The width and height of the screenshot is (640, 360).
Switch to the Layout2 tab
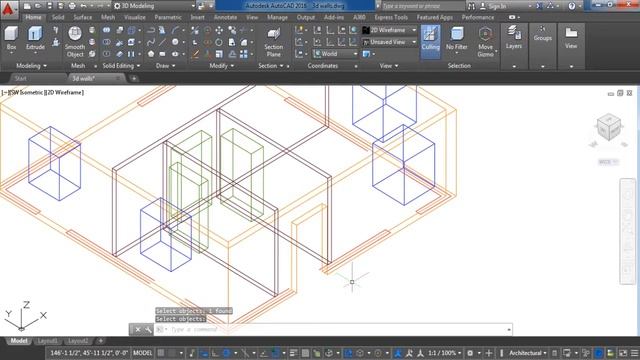pos(78,341)
